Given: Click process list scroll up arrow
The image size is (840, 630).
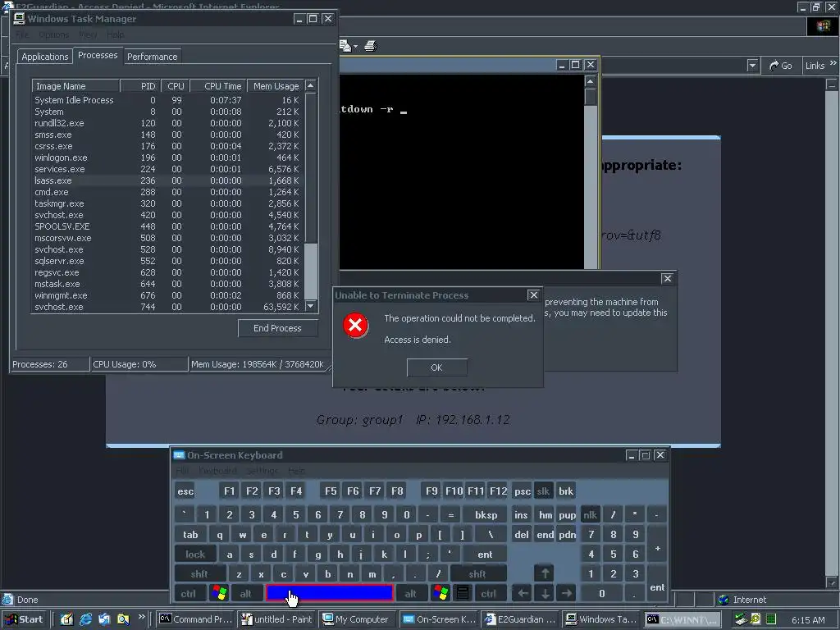Looking at the screenshot, I should pyautogui.click(x=311, y=85).
